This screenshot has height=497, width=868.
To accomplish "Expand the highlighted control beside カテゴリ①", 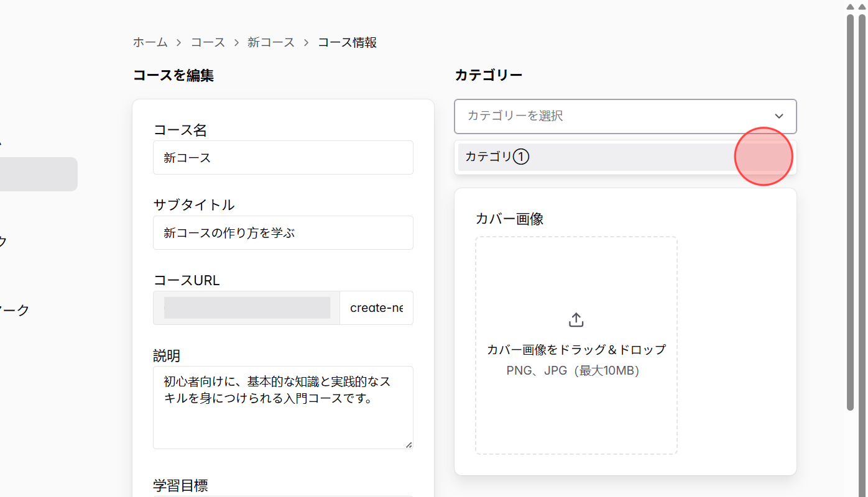I will click(x=764, y=157).
